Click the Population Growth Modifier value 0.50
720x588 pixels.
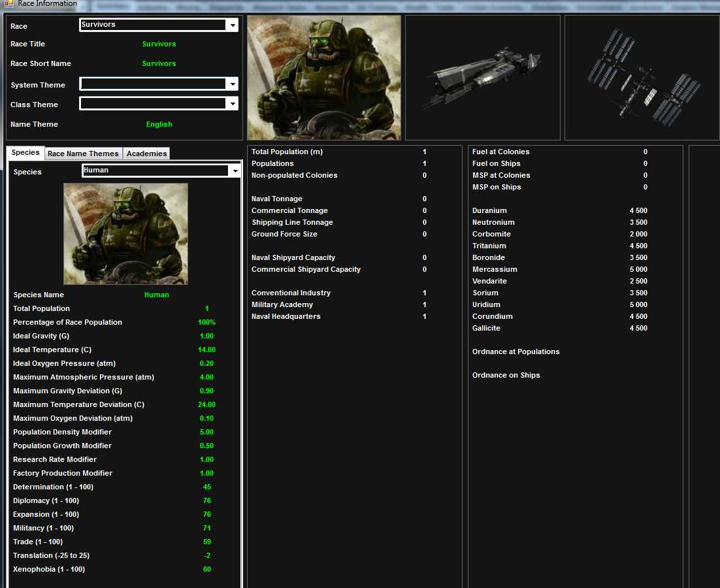206,446
